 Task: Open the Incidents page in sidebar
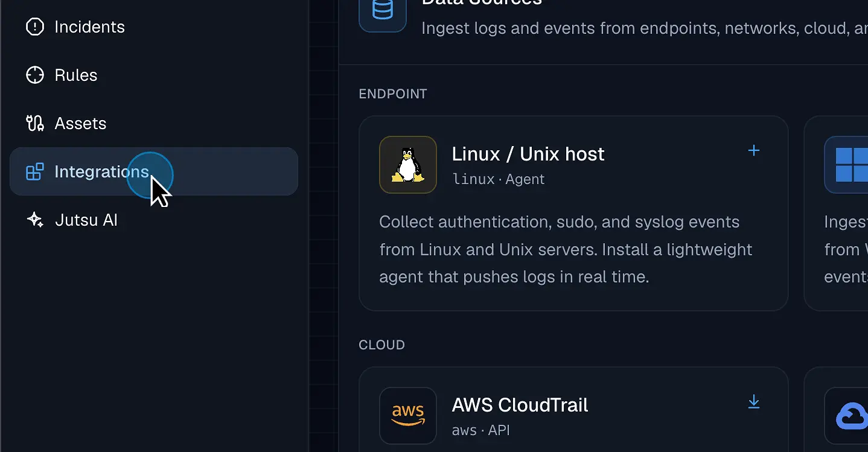(x=154, y=27)
